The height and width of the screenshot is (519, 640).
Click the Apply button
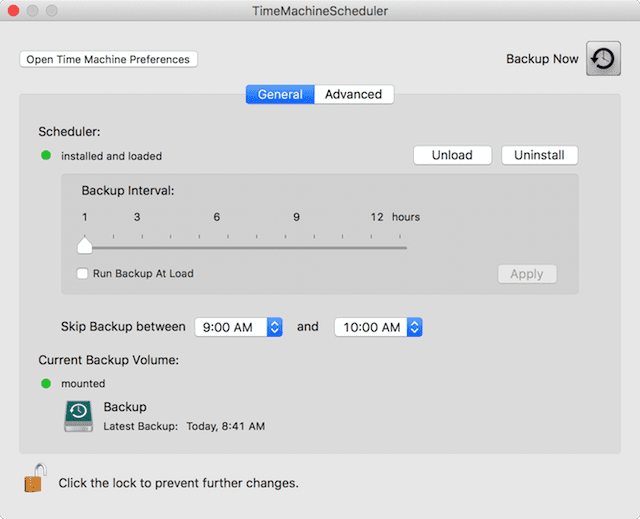526,274
